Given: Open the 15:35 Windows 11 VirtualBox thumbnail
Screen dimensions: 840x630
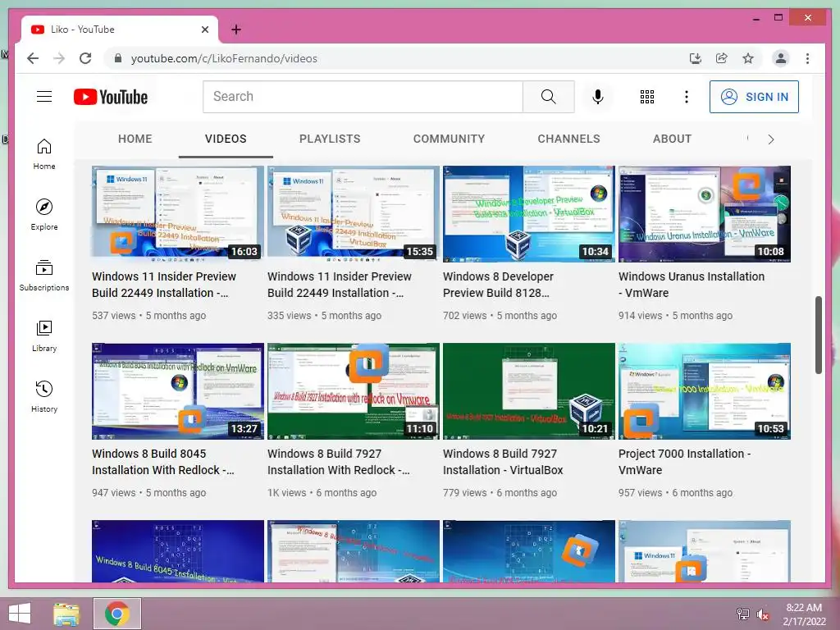Looking at the screenshot, I should [353, 214].
